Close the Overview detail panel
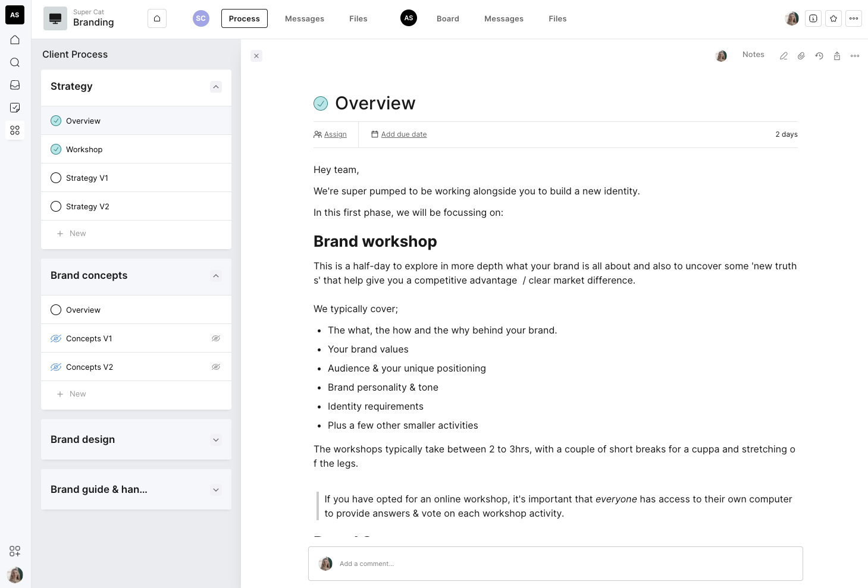Image resolution: width=868 pixels, height=588 pixels. (256, 56)
